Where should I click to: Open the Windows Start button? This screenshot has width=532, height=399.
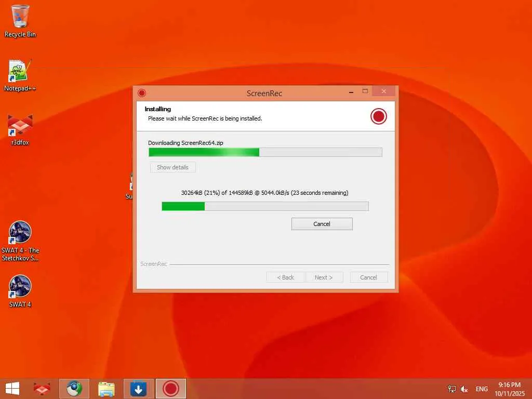pyautogui.click(x=12, y=389)
